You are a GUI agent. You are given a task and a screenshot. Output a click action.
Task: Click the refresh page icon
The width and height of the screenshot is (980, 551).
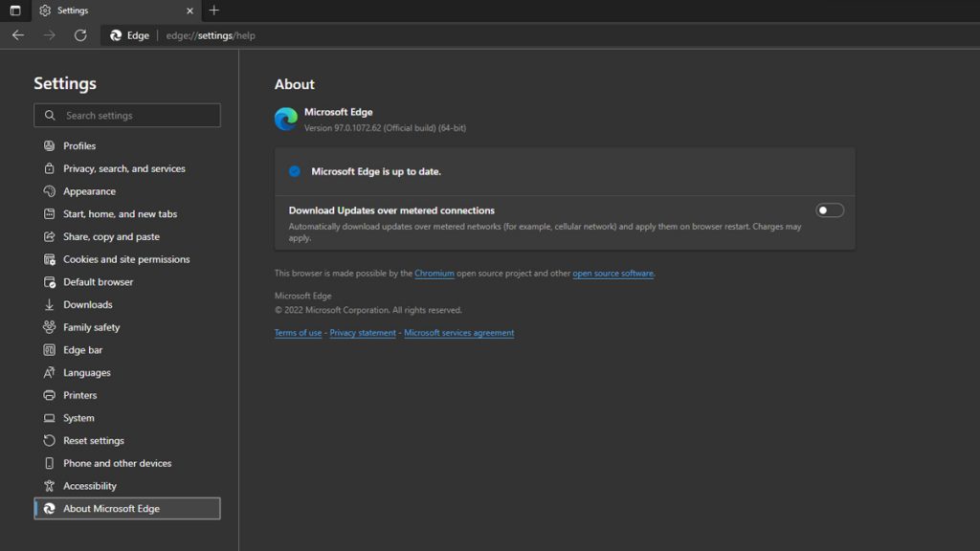(80, 35)
